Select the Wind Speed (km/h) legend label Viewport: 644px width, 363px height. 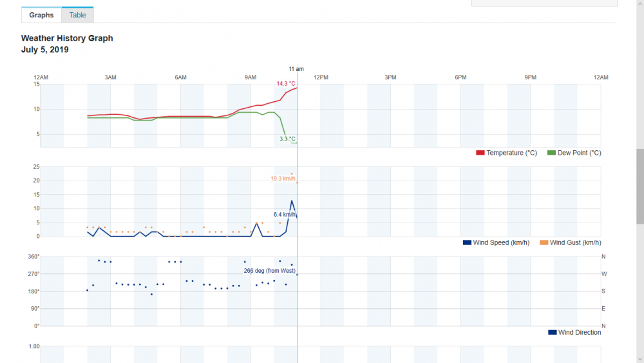click(x=501, y=242)
